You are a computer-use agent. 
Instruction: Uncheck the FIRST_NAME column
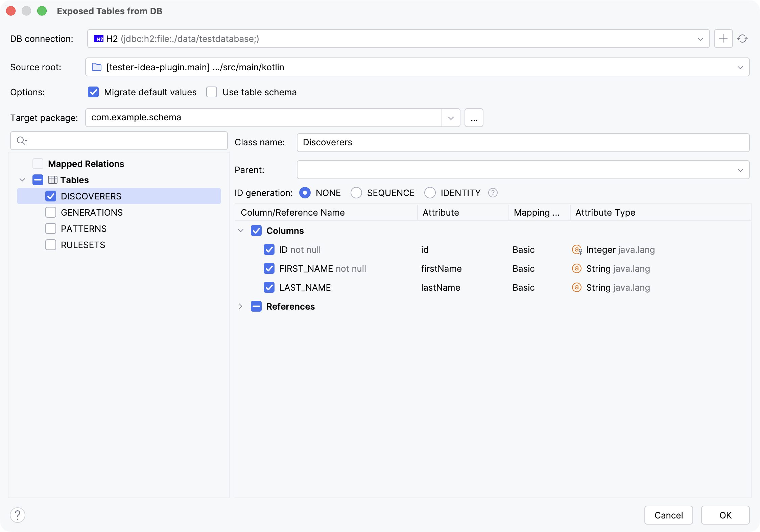click(x=269, y=268)
